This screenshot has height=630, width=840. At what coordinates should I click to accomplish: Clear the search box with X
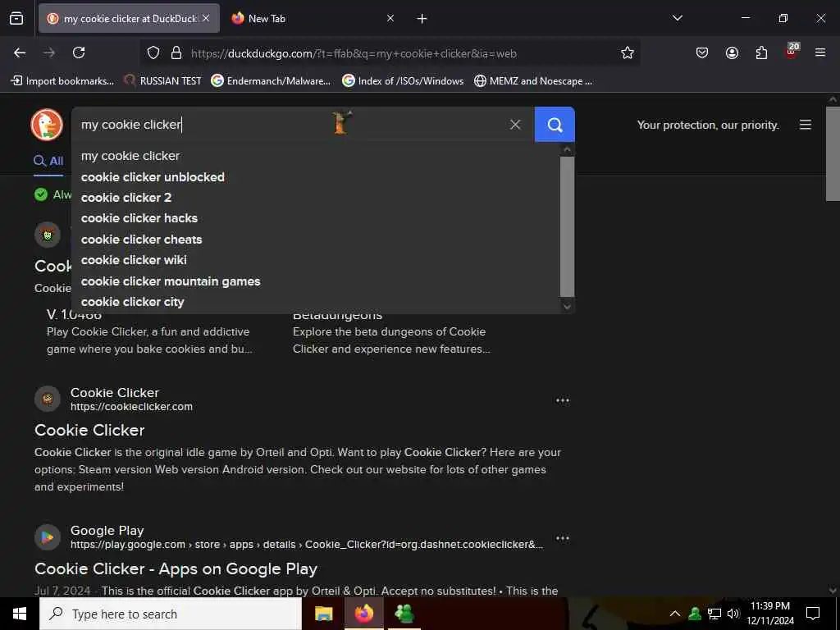point(515,125)
